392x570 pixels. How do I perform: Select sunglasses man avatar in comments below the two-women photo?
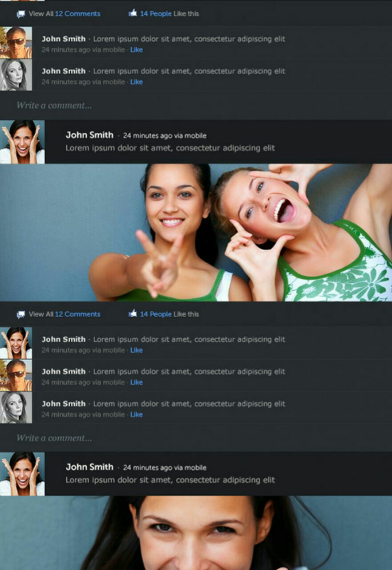(x=16, y=375)
